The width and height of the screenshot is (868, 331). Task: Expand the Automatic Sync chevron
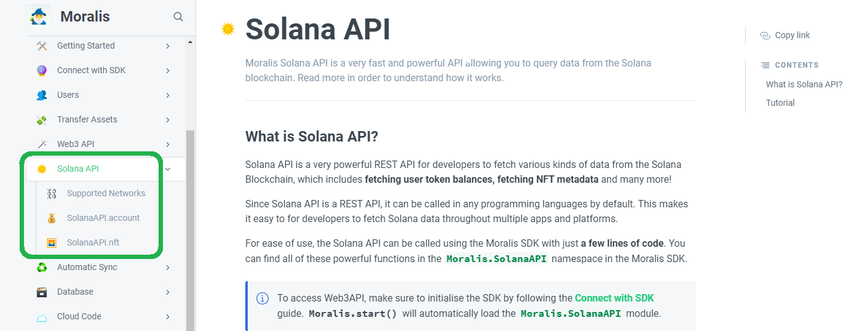coord(168,267)
